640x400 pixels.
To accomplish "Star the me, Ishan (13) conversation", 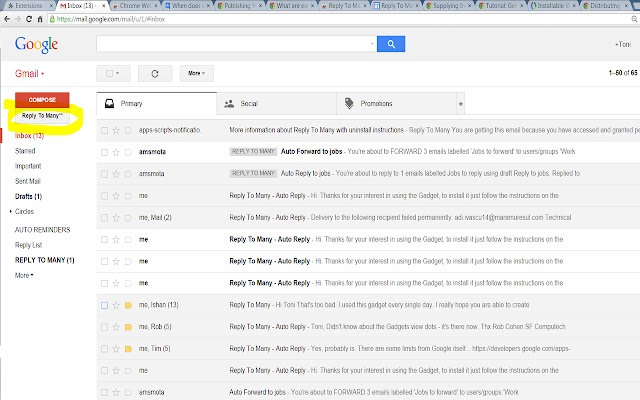I will tap(116, 305).
